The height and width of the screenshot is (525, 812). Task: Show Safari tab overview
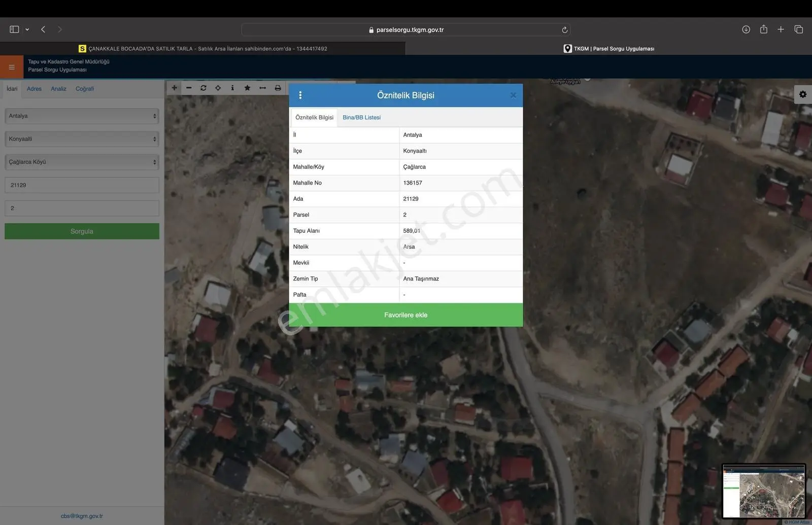798,29
